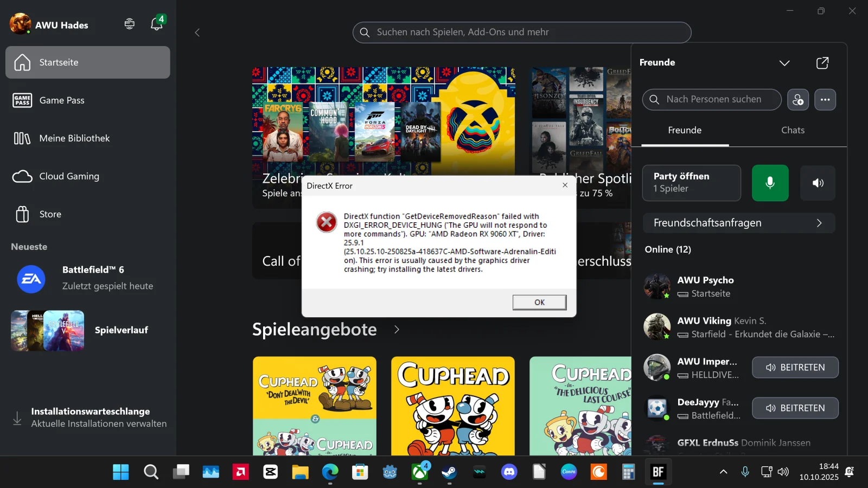
Task: Open CapCut from the taskbar
Action: [x=270, y=472]
